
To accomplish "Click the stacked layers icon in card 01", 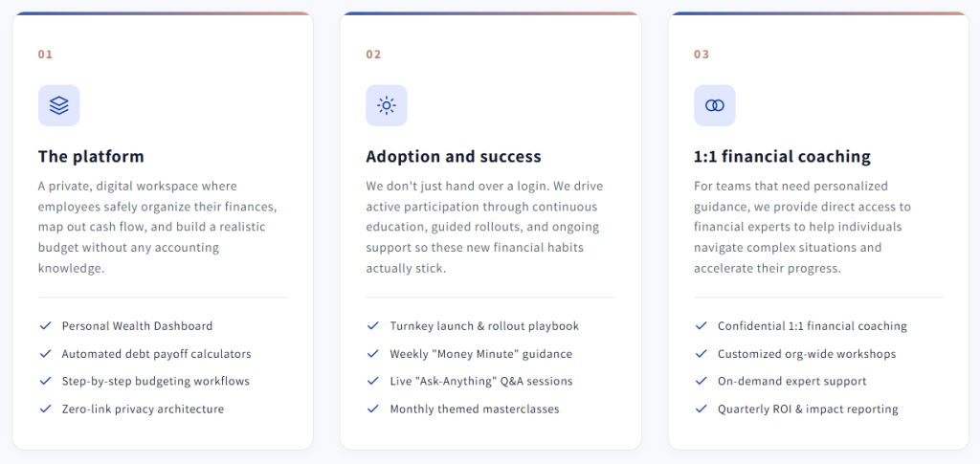I will (x=58, y=105).
